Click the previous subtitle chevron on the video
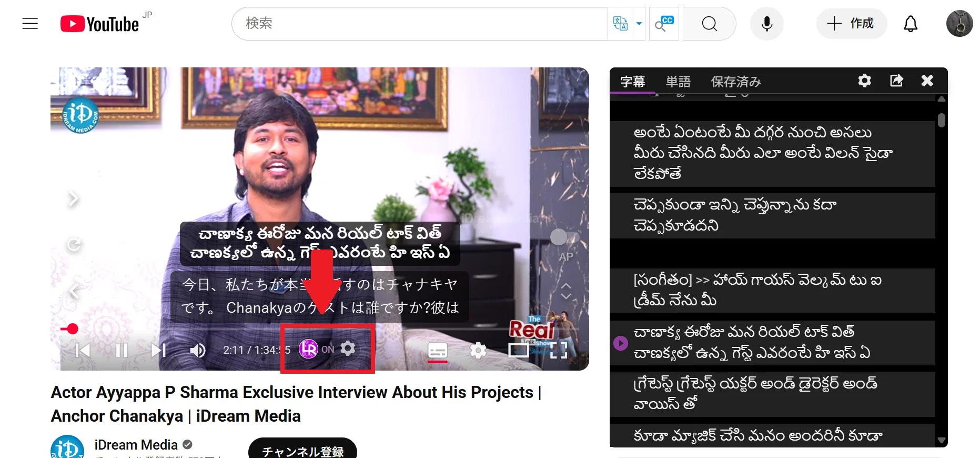 click(74, 291)
